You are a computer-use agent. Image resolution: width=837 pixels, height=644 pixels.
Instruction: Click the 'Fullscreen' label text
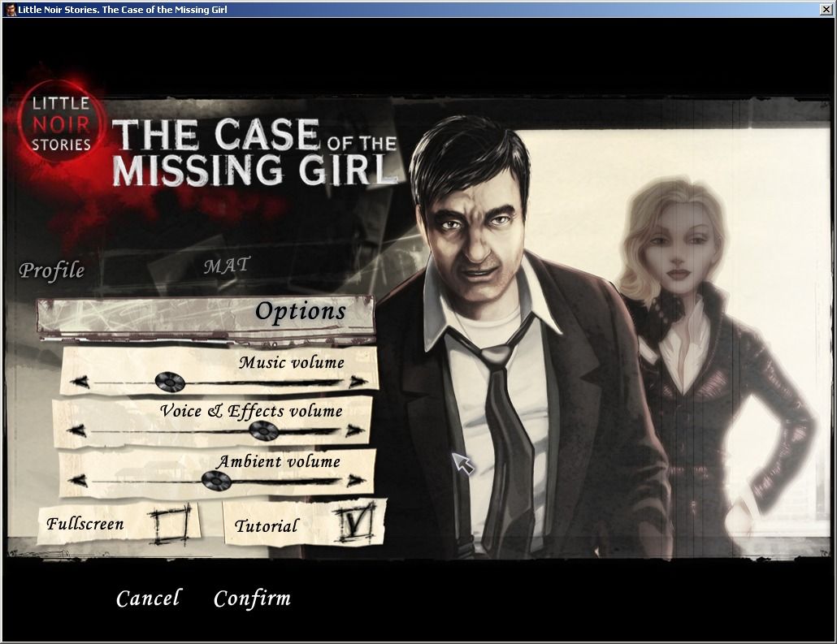click(x=85, y=524)
